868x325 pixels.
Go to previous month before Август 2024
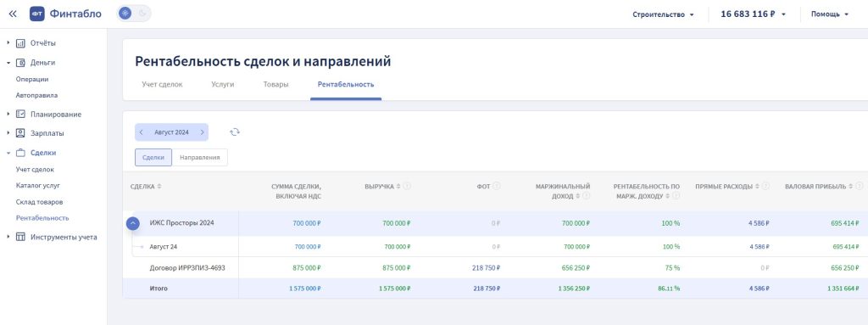[x=142, y=132]
